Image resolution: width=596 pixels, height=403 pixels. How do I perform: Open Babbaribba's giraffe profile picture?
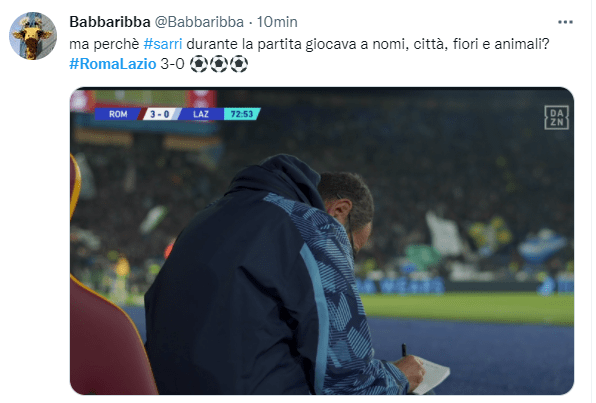(x=33, y=36)
